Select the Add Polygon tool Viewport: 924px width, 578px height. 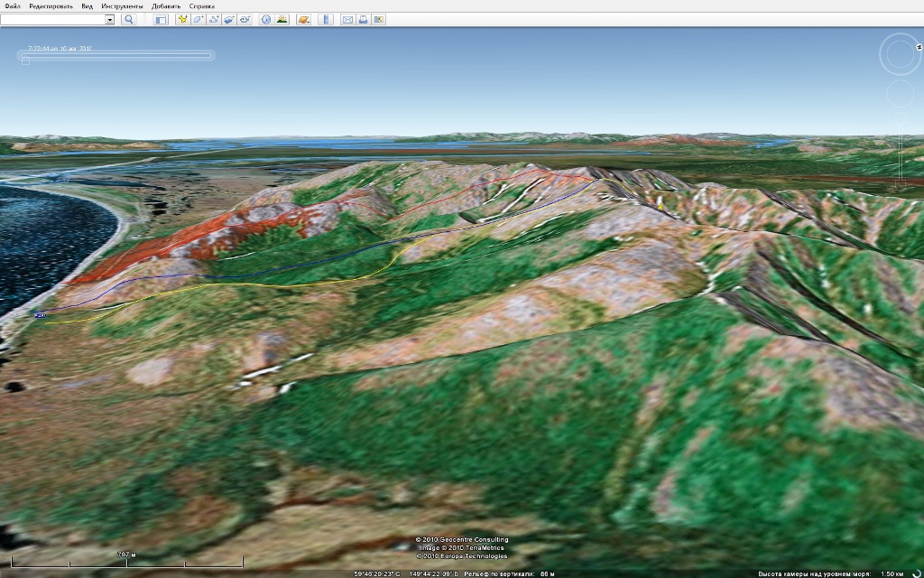198,19
